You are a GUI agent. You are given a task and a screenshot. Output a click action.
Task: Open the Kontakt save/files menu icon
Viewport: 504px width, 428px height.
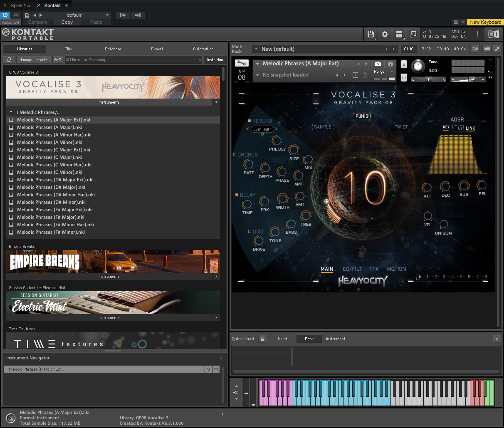pos(371,35)
